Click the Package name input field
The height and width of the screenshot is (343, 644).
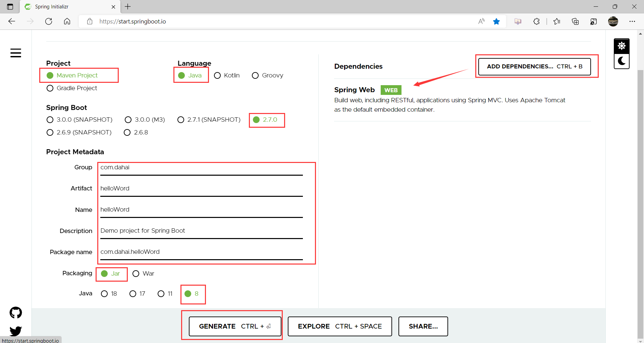click(x=201, y=253)
